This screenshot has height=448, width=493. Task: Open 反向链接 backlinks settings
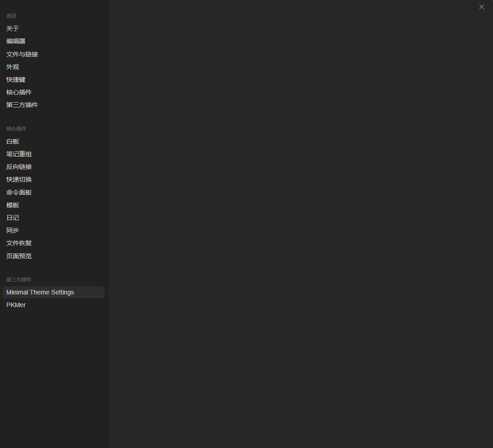click(x=19, y=167)
